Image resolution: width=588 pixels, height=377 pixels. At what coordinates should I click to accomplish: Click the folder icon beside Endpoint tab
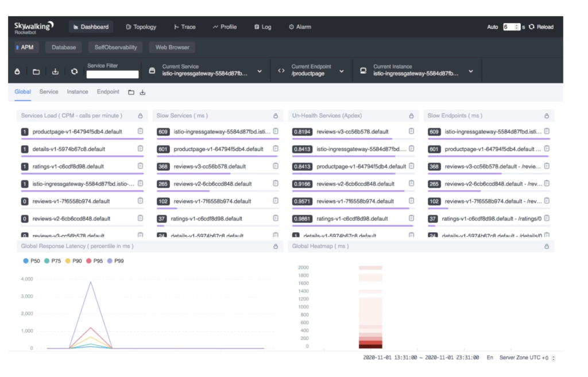(131, 93)
